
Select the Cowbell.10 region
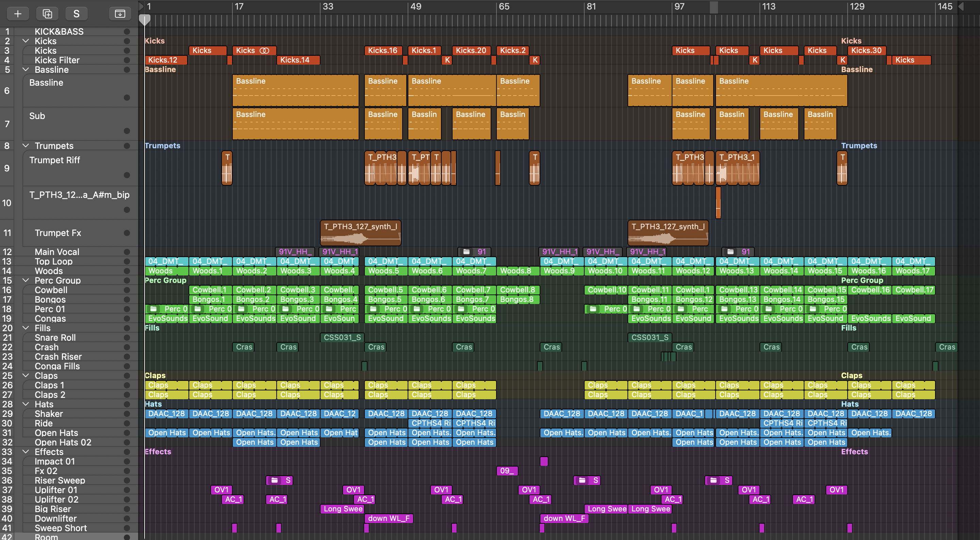tap(606, 290)
